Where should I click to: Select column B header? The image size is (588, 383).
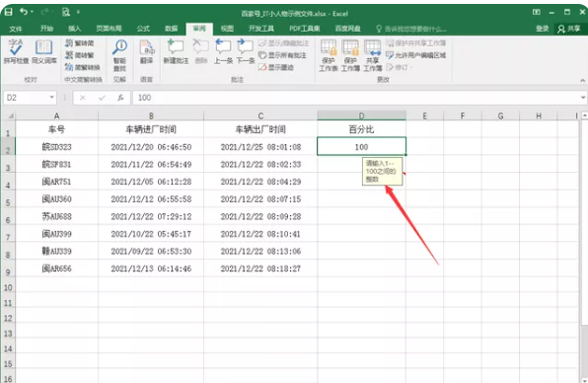pyautogui.click(x=151, y=115)
